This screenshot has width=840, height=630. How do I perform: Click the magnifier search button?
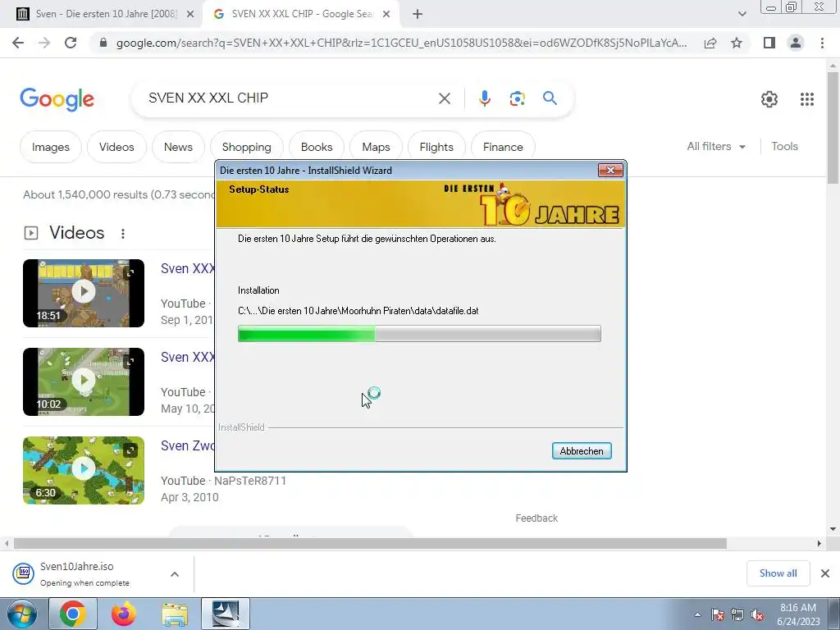[550, 98]
